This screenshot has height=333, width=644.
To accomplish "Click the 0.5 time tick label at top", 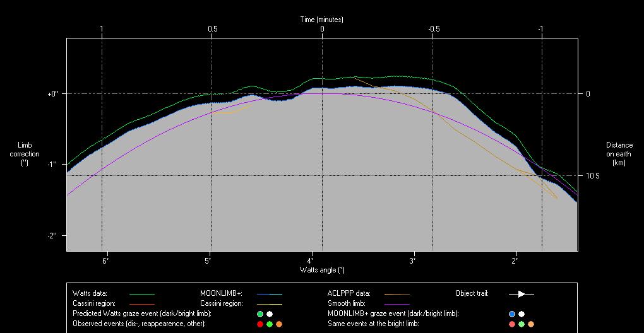I will pyautogui.click(x=213, y=29).
